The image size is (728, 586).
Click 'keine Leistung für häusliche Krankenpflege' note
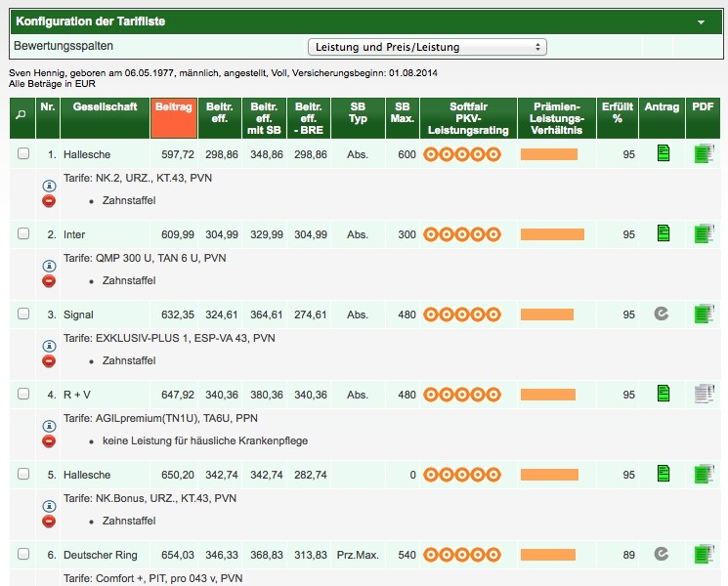coord(205,440)
